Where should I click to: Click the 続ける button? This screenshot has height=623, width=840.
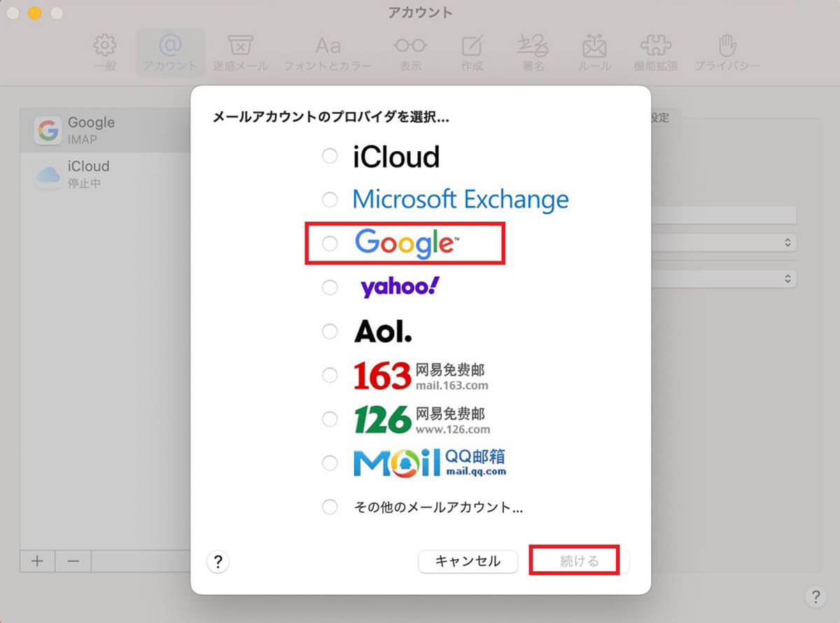579,561
